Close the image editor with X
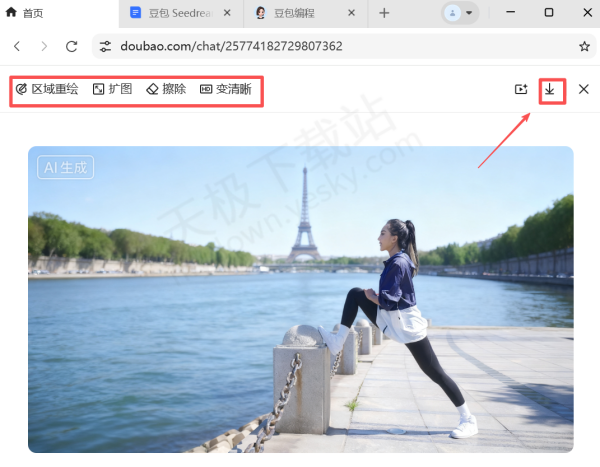600x467 pixels. pos(584,89)
